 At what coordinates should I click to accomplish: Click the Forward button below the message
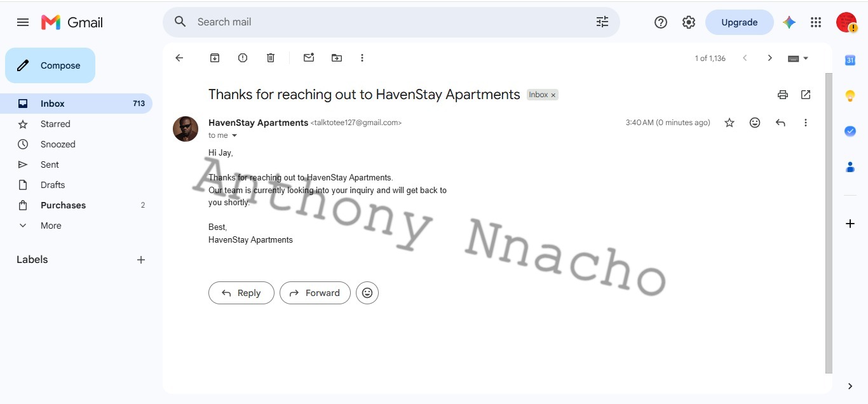pos(315,293)
